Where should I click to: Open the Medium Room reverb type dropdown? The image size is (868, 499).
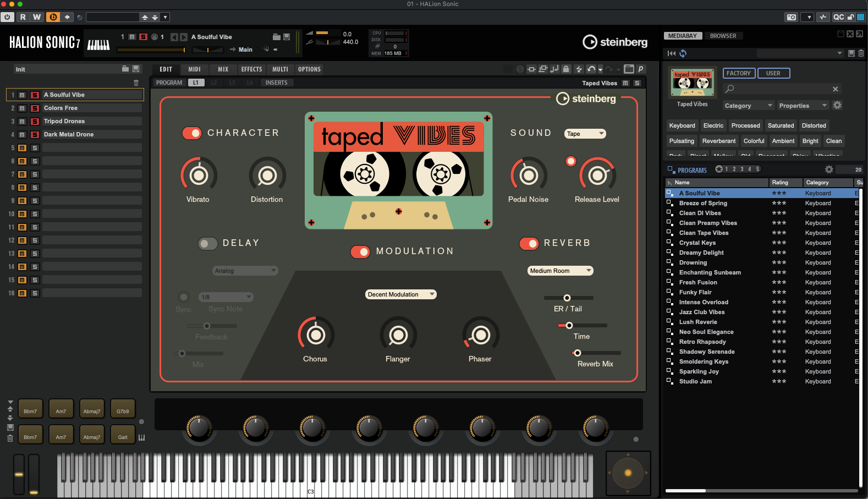(x=560, y=271)
